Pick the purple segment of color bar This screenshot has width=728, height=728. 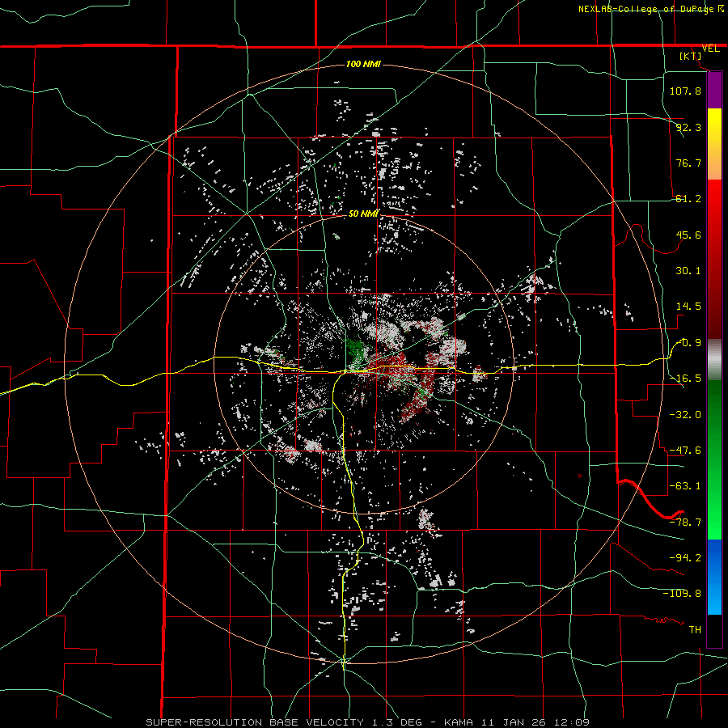(x=714, y=90)
